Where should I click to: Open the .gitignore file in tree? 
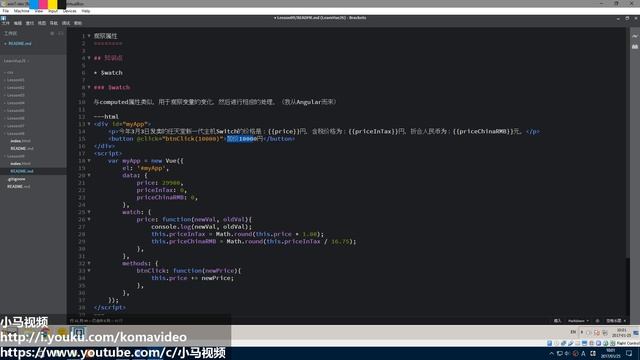(16, 179)
